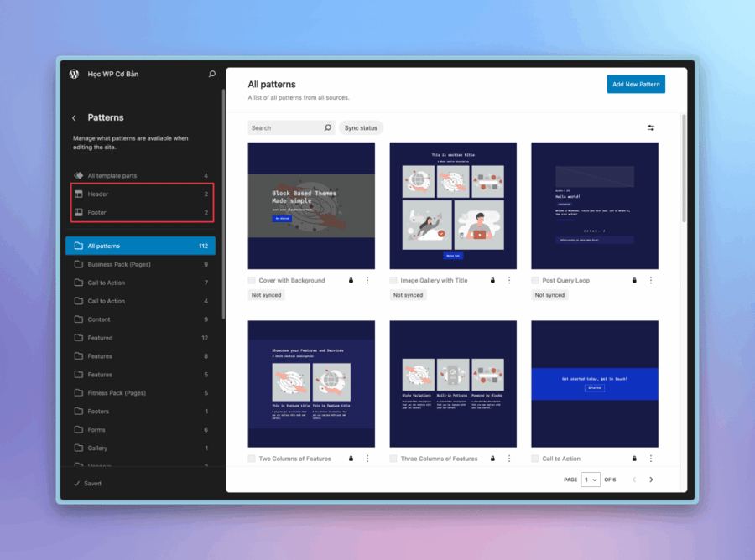
Task: Check the Cover with Background checkbox
Action: (252, 281)
